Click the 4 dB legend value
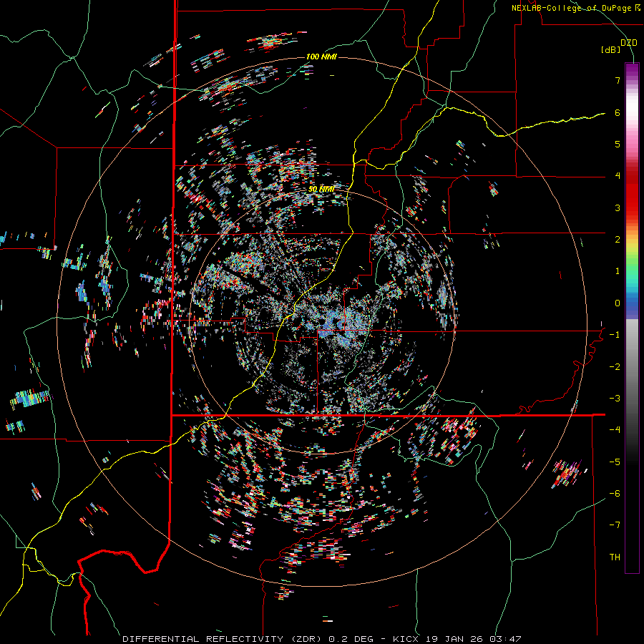 point(618,175)
